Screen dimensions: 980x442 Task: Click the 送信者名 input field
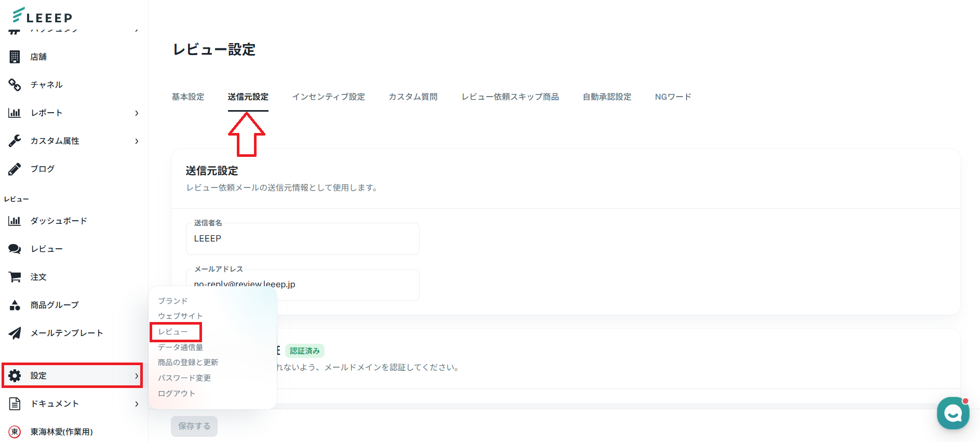[302, 239]
